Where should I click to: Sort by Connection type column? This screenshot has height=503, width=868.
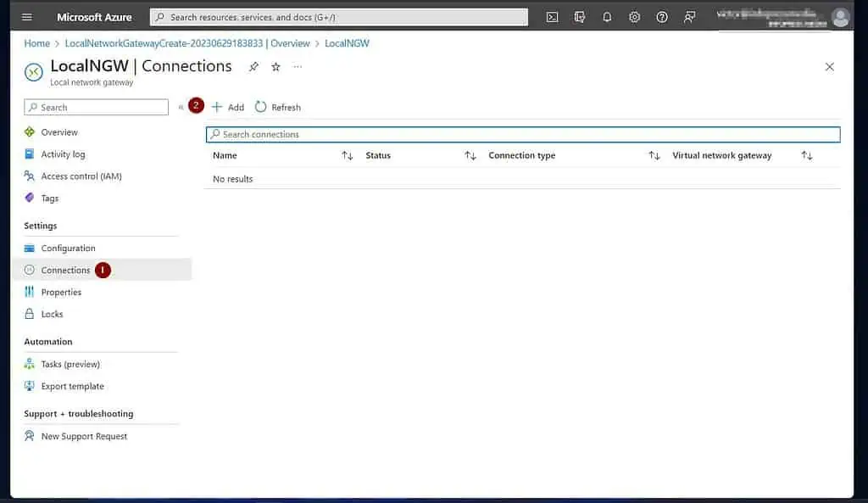[x=654, y=156]
